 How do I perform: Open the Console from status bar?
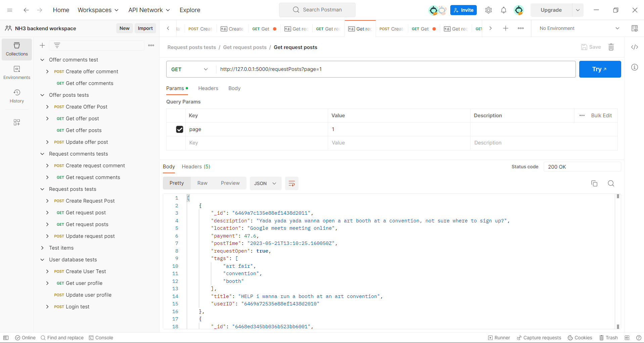click(101, 338)
